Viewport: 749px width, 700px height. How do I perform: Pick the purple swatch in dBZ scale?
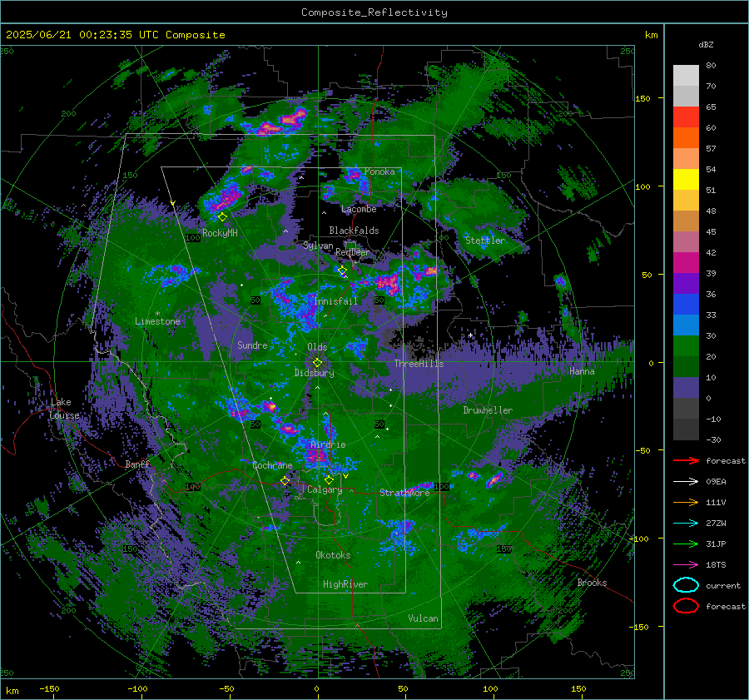[x=686, y=284]
